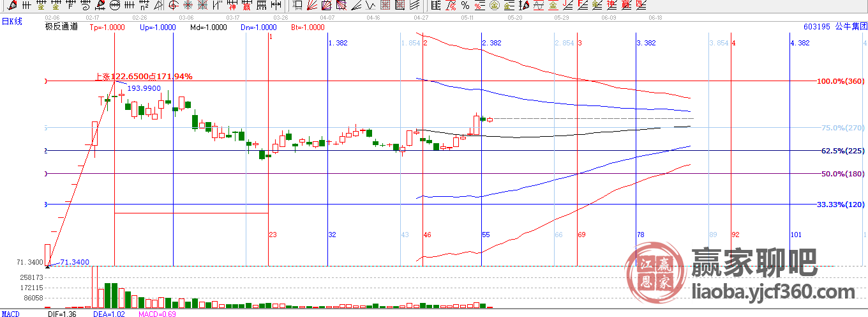Select the square radial grid tool
Screen dimensions: 868x317
[x=202, y=5]
